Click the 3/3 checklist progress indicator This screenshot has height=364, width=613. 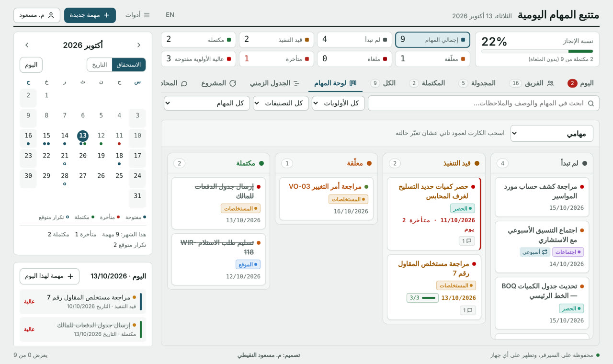tap(422, 298)
